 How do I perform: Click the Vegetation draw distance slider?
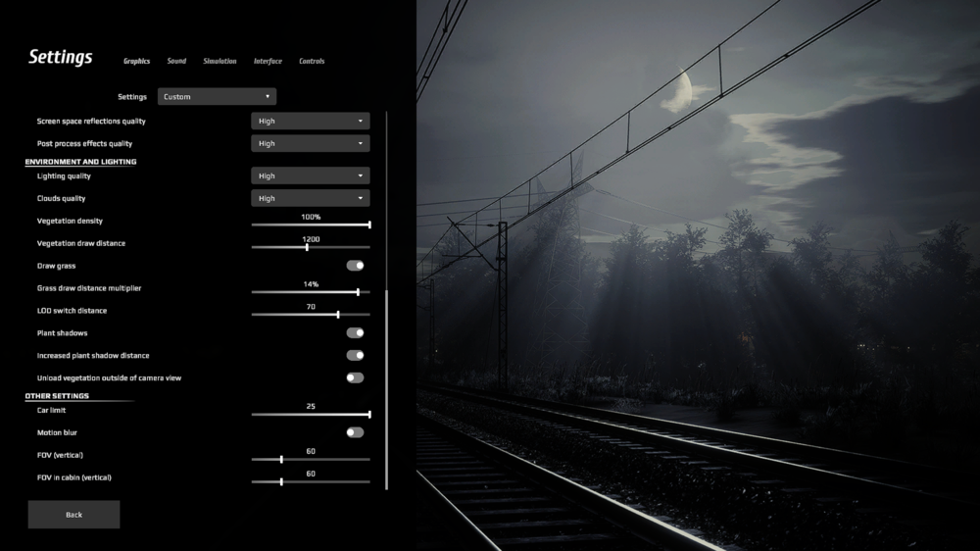click(x=311, y=247)
